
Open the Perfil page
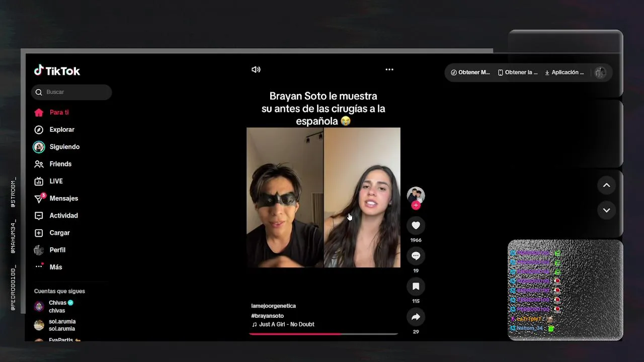57,250
